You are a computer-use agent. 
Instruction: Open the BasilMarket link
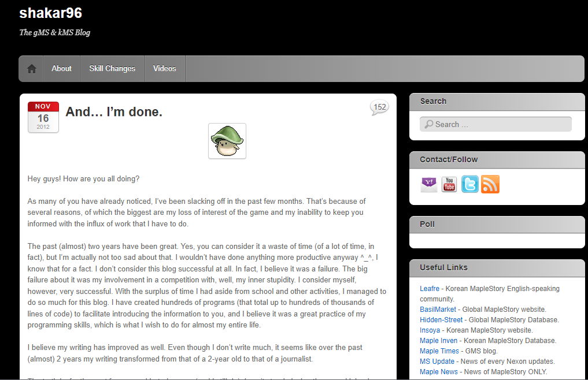(x=438, y=310)
